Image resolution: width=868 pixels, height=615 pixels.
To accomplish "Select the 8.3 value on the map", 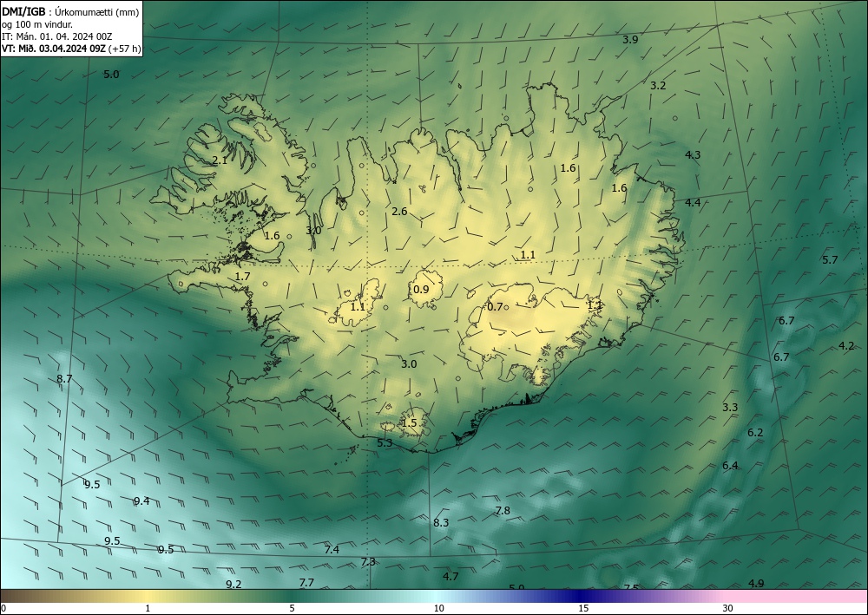I will [441, 523].
